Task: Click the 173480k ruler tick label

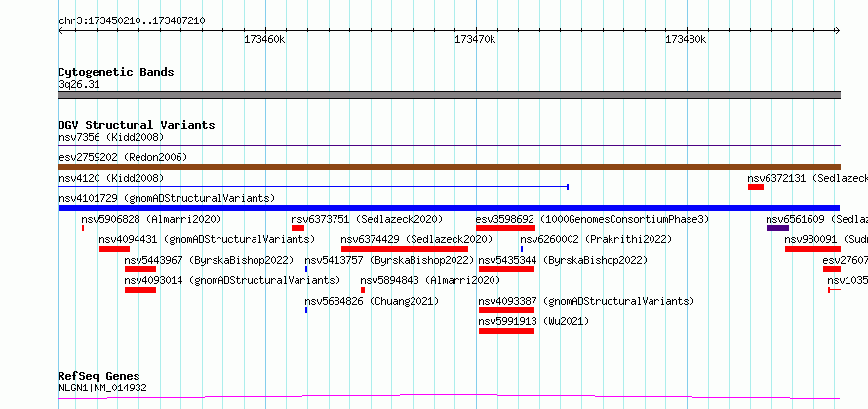Action: (686, 40)
